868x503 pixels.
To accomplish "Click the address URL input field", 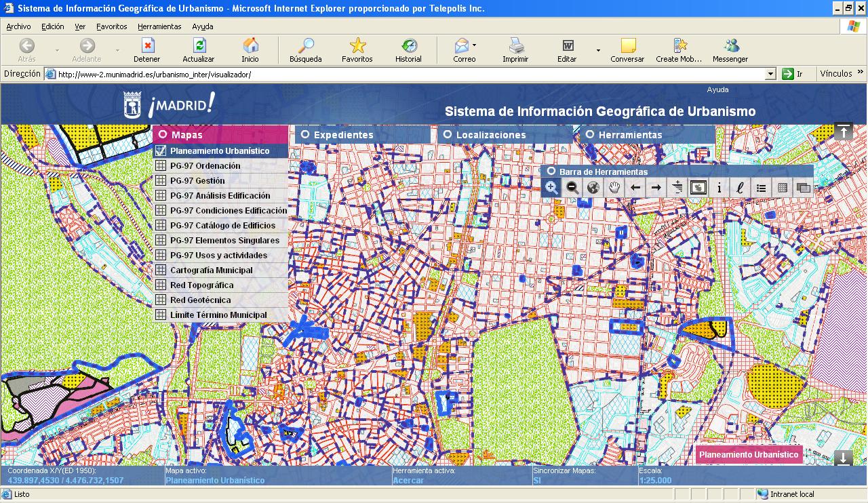I will 407,74.
